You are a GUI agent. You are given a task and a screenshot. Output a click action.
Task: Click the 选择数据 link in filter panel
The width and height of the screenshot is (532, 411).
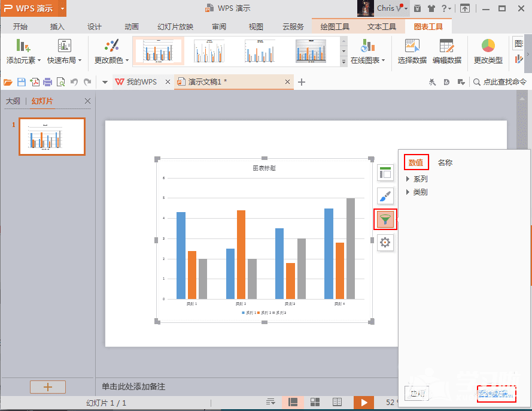click(x=496, y=394)
